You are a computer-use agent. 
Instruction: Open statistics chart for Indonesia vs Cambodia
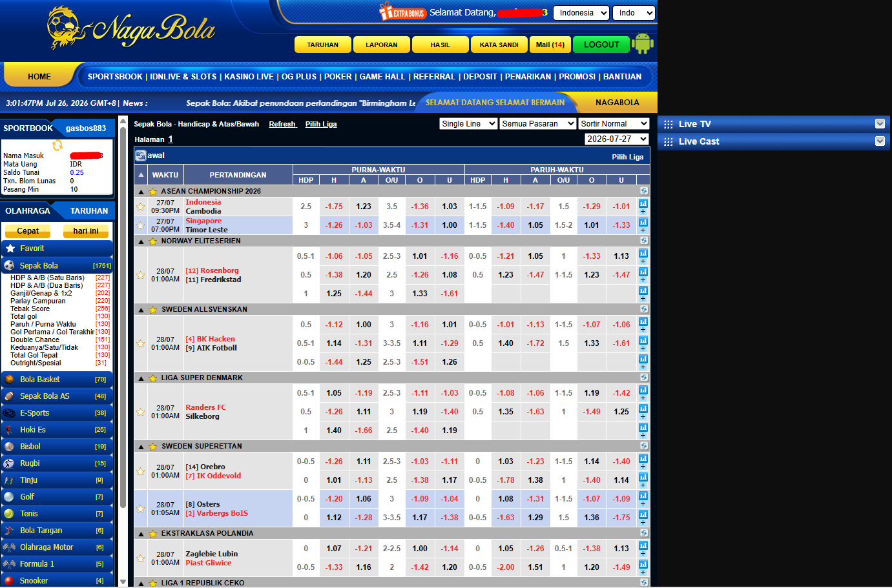pyautogui.click(x=643, y=203)
